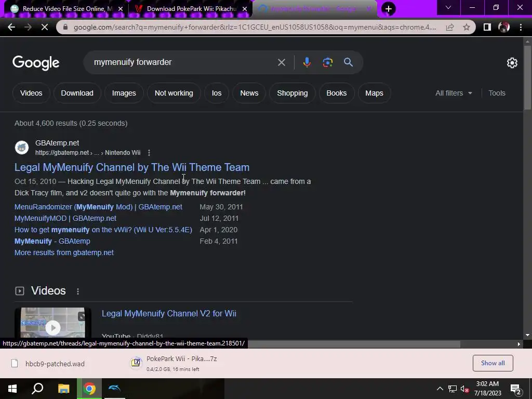Clear the Google search box text
This screenshot has width=532, height=399.
tap(281, 62)
